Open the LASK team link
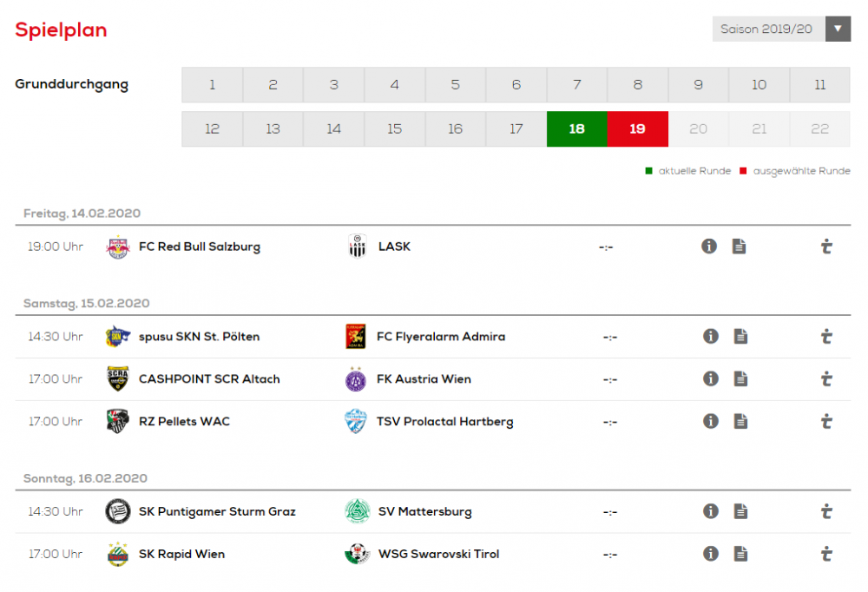 click(394, 247)
